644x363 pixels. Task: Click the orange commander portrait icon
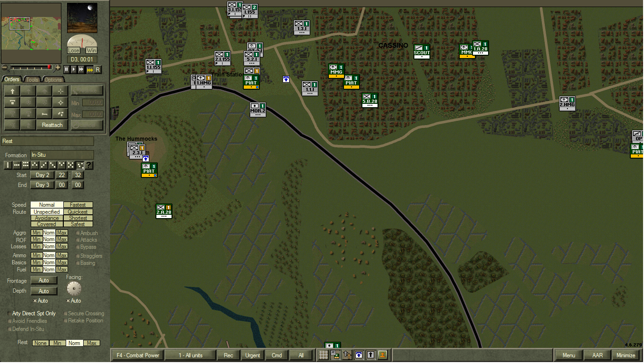(383, 355)
